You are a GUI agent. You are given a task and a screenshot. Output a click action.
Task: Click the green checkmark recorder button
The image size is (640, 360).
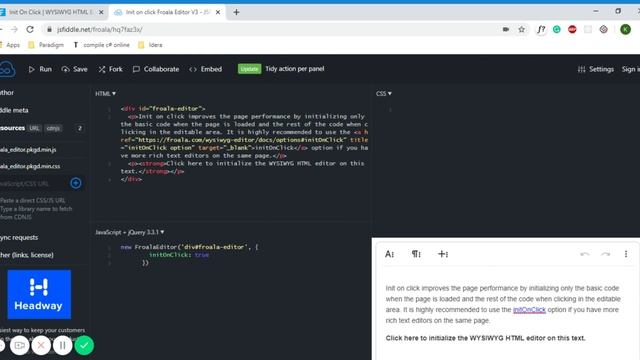(84, 345)
